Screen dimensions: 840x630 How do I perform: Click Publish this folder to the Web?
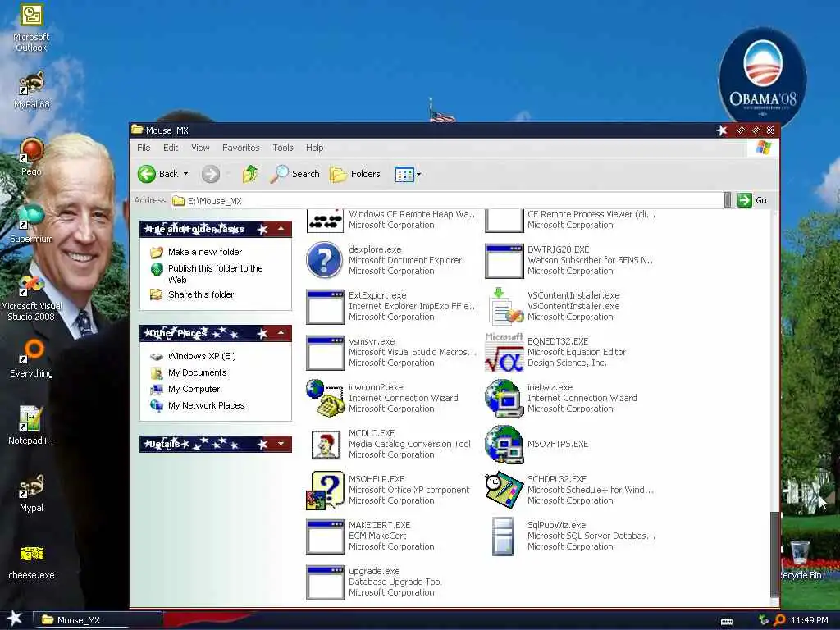click(x=216, y=274)
